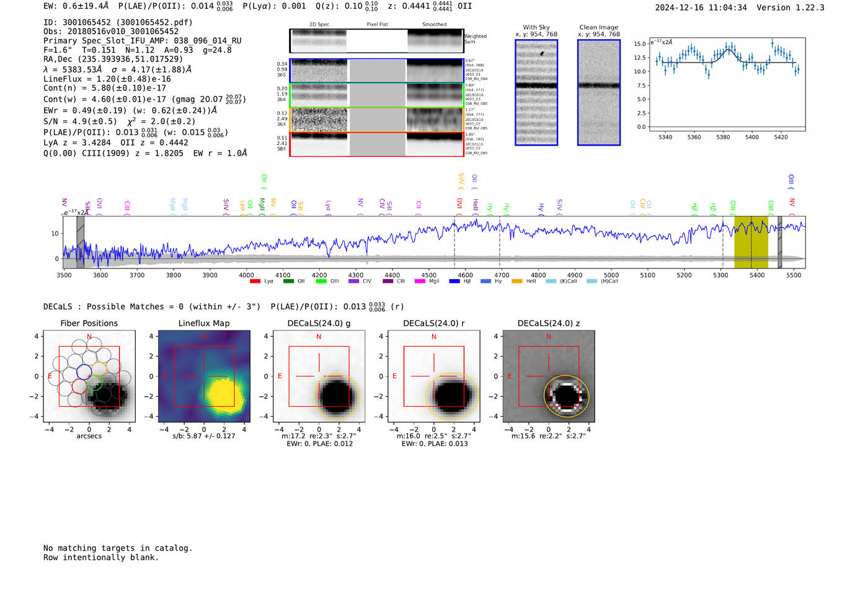This screenshot has height=591, width=868.
Task: Open the DECaLS(24.0) z image
Action: (x=548, y=376)
